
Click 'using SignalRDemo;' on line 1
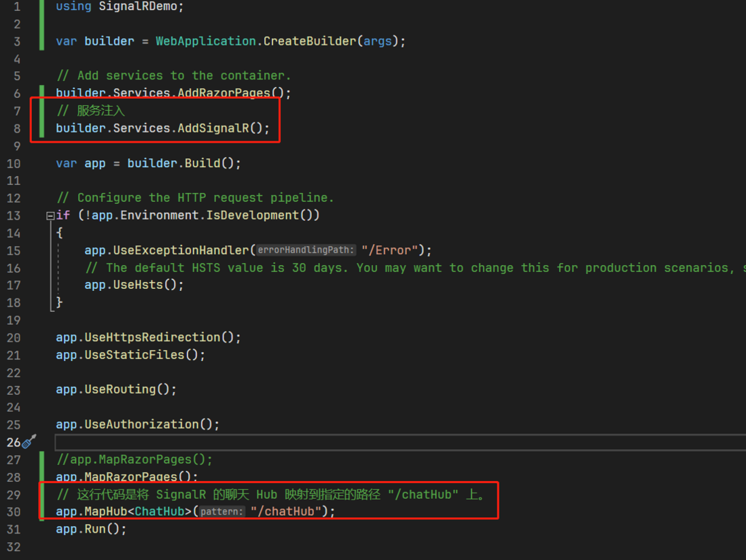pos(120,7)
